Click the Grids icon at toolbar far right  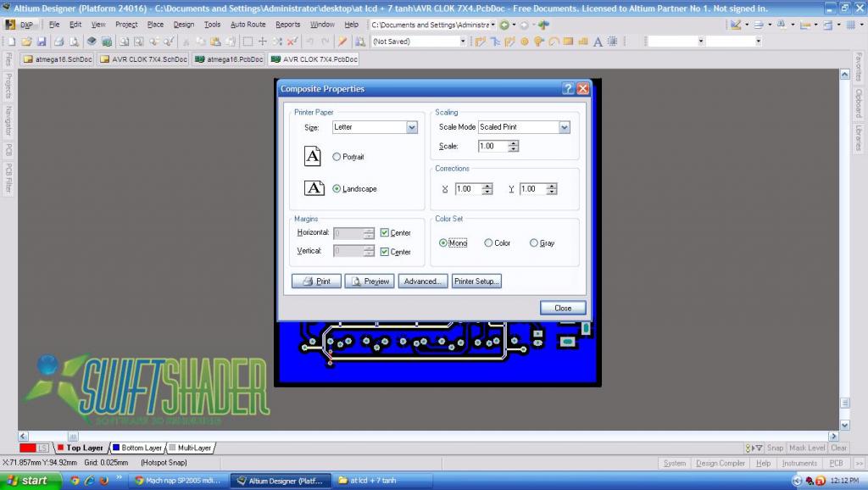[851, 25]
